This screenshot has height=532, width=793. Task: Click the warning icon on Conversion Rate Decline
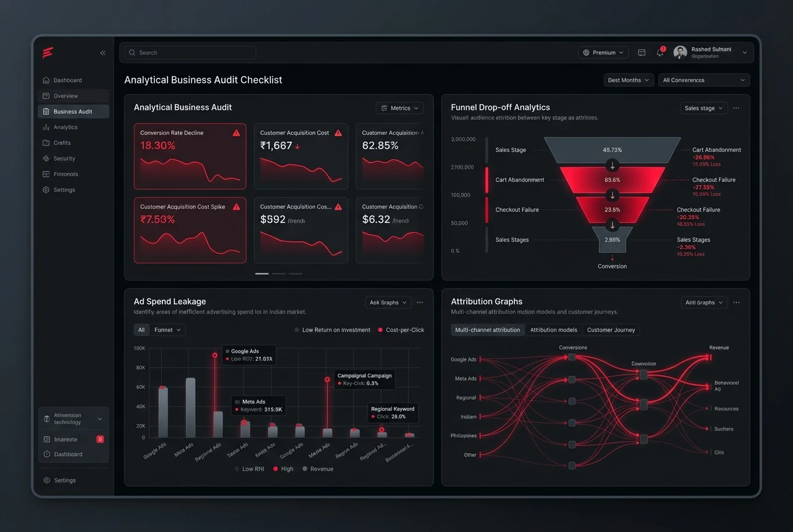coord(237,133)
